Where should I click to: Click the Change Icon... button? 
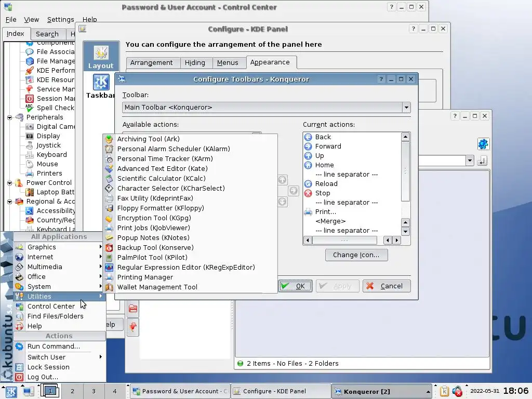coord(356,255)
